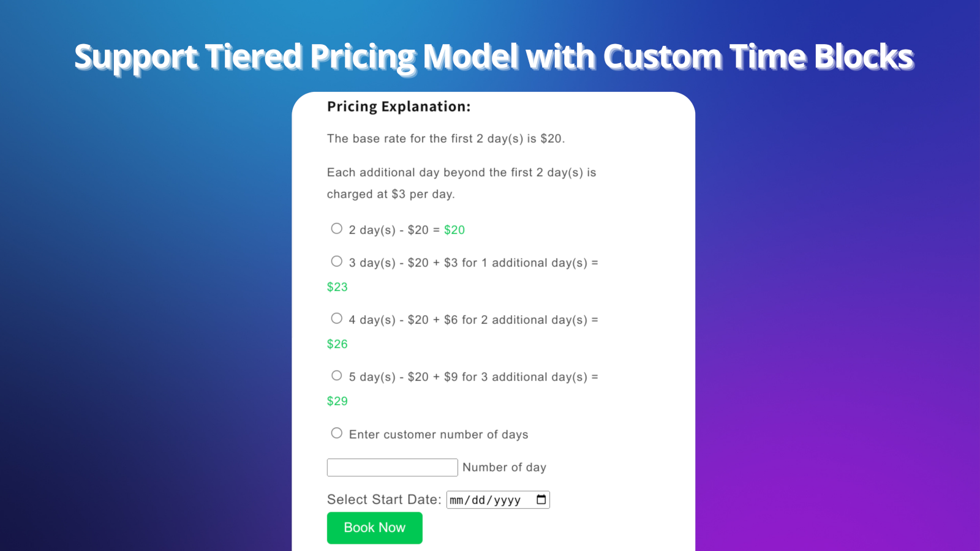980x551 pixels.
Task: Click the Book Now button
Action: click(x=374, y=527)
